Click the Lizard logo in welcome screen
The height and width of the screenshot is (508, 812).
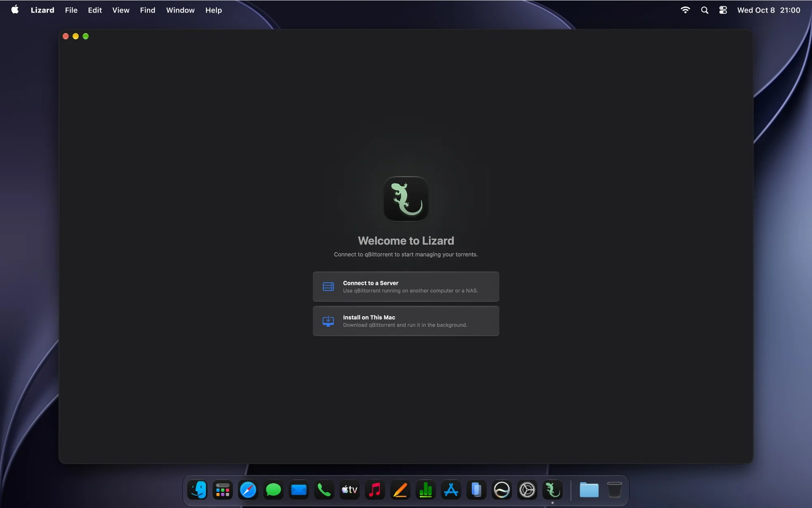[x=406, y=199]
